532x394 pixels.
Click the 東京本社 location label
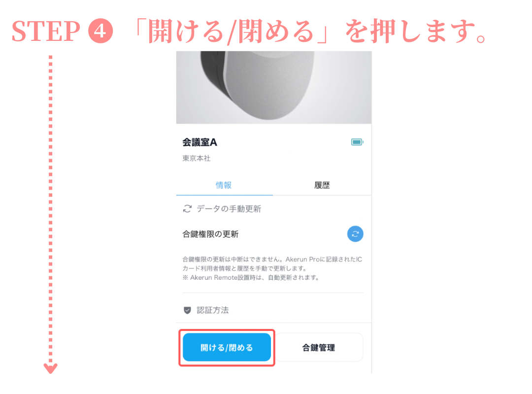[197, 159]
